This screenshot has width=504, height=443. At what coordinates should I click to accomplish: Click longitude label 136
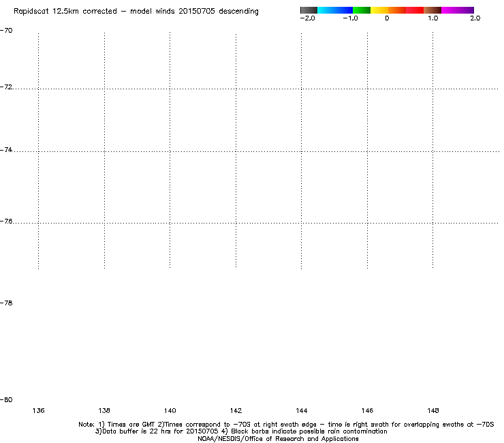coord(39,411)
